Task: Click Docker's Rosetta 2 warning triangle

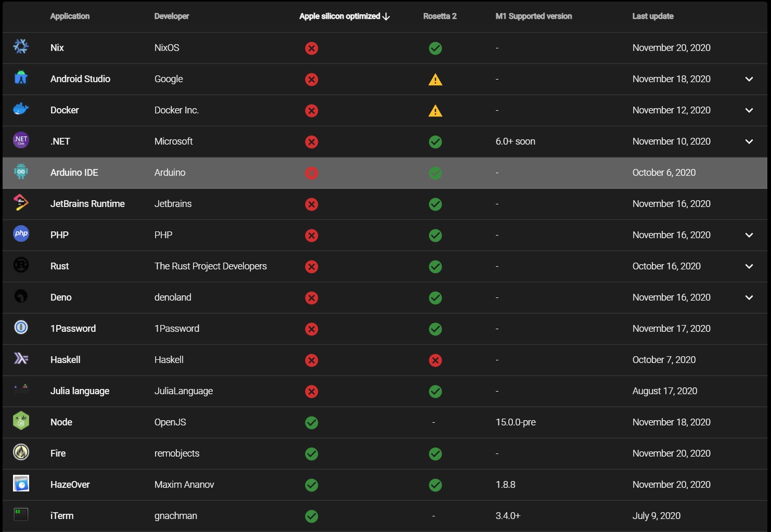Action: [435, 111]
